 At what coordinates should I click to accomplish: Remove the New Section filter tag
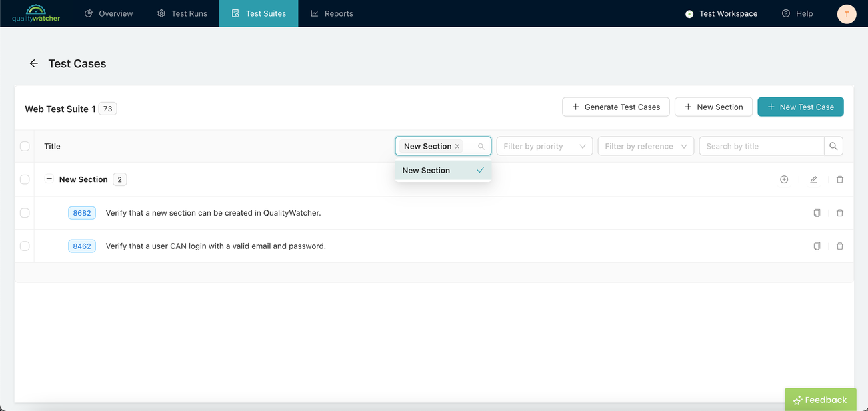[457, 146]
